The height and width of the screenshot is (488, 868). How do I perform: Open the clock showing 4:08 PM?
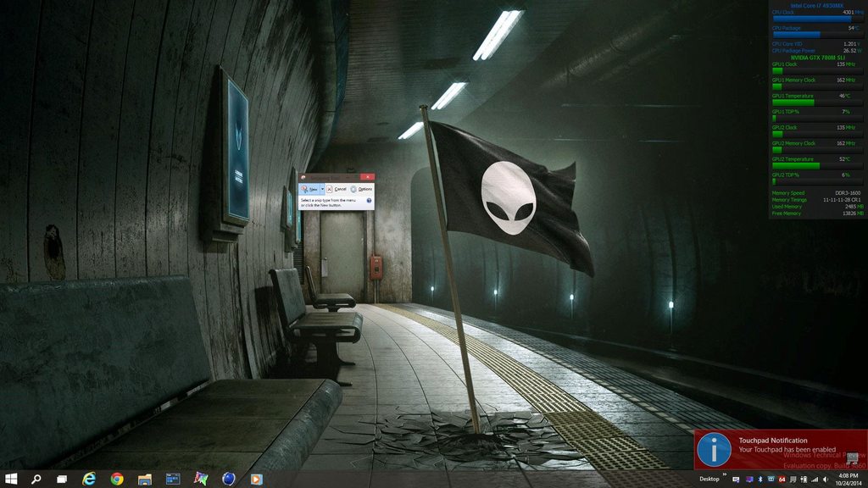[849, 480]
